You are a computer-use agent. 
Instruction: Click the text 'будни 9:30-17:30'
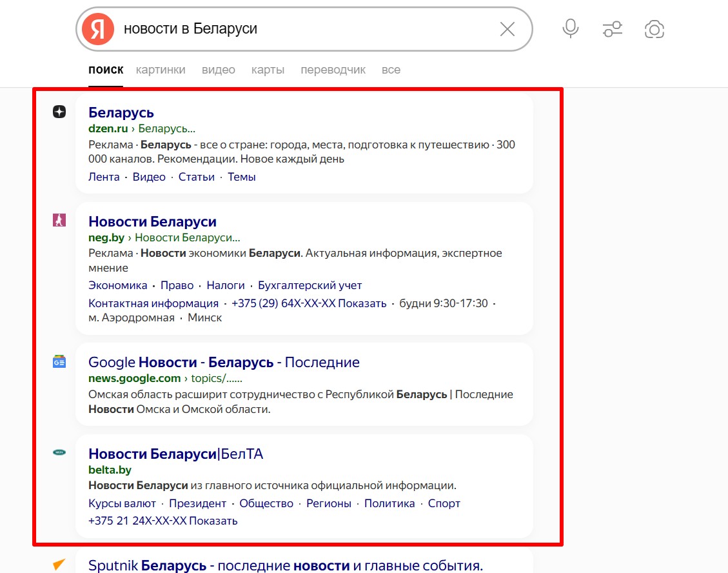click(444, 303)
